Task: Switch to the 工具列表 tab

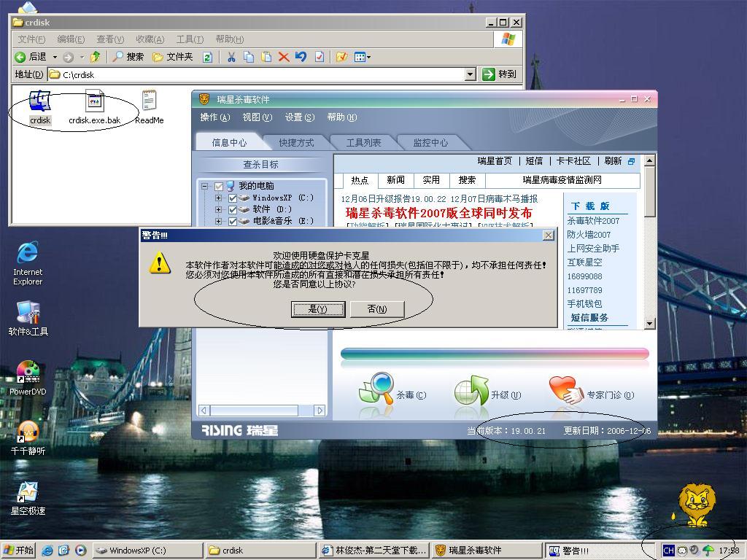Action: (363, 142)
